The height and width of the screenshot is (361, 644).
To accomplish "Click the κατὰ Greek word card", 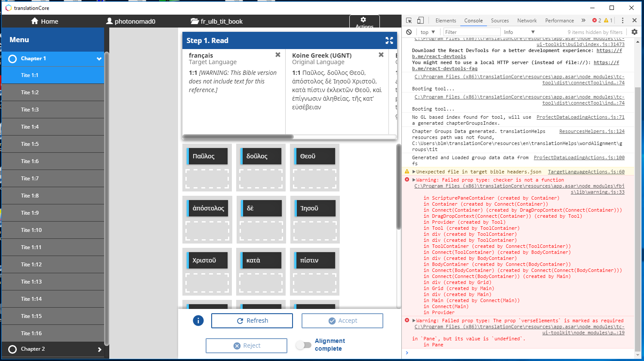I will coord(261,260).
